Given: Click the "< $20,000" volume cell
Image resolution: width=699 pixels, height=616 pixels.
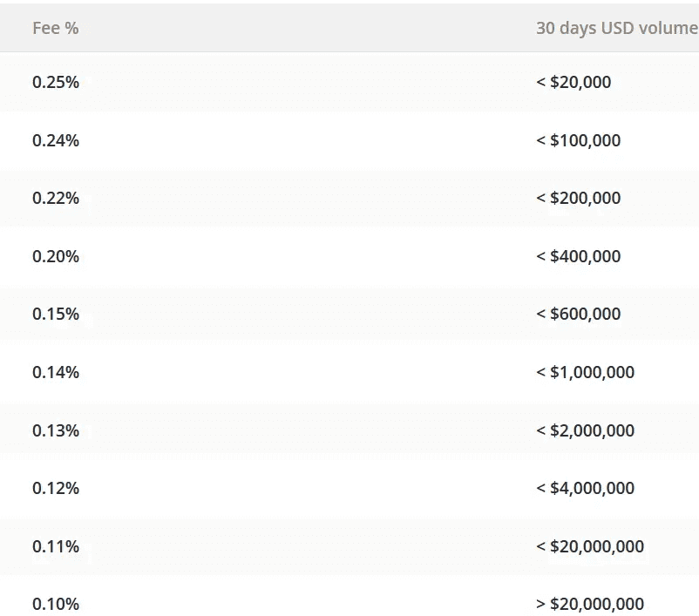Looking at the screenshot, I should (573, 82).
